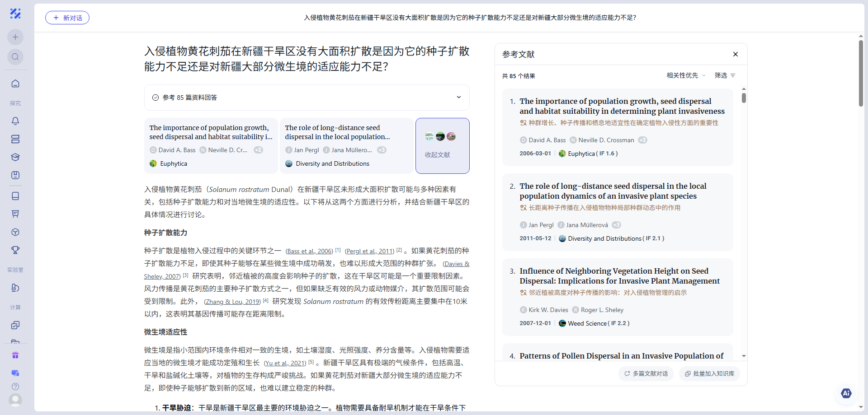Open the Bass et al., 2006 citation link
Screen dimensions: 868x415
pyautogui.click(x=309, y=251)
